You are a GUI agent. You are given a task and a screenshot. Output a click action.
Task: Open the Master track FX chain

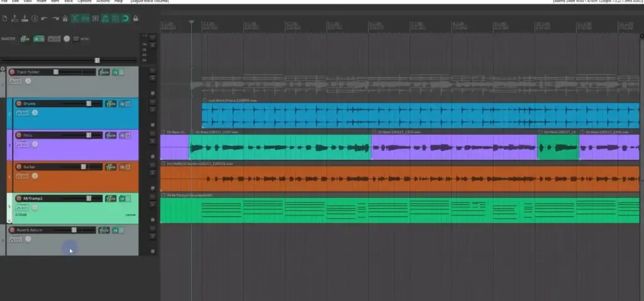pyautogui.click(x=38, y=38)
